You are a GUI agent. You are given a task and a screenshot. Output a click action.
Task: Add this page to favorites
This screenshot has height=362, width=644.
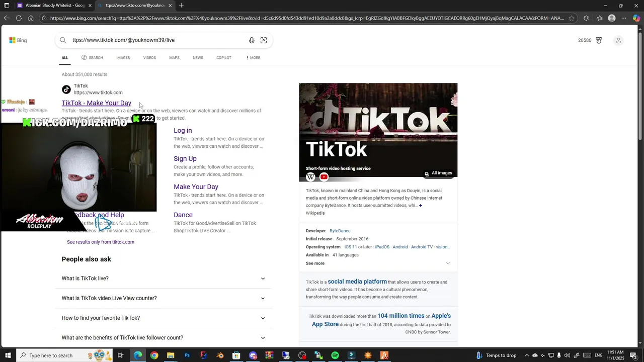click(x=572, y=18)
